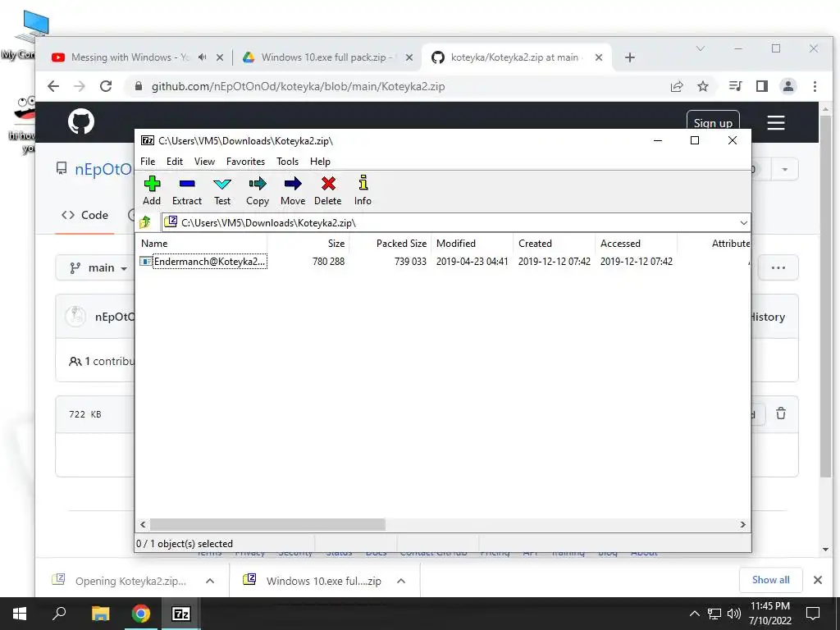Open the View menu
Screen dimensions: 840x630
click(204, 162)
